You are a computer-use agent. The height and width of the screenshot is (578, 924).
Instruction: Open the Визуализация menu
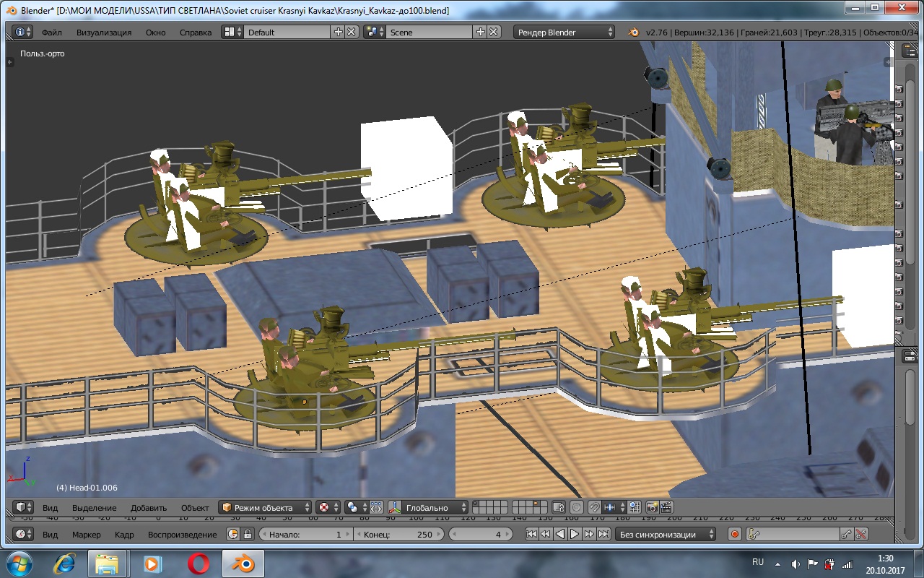(x=104, y=33)
